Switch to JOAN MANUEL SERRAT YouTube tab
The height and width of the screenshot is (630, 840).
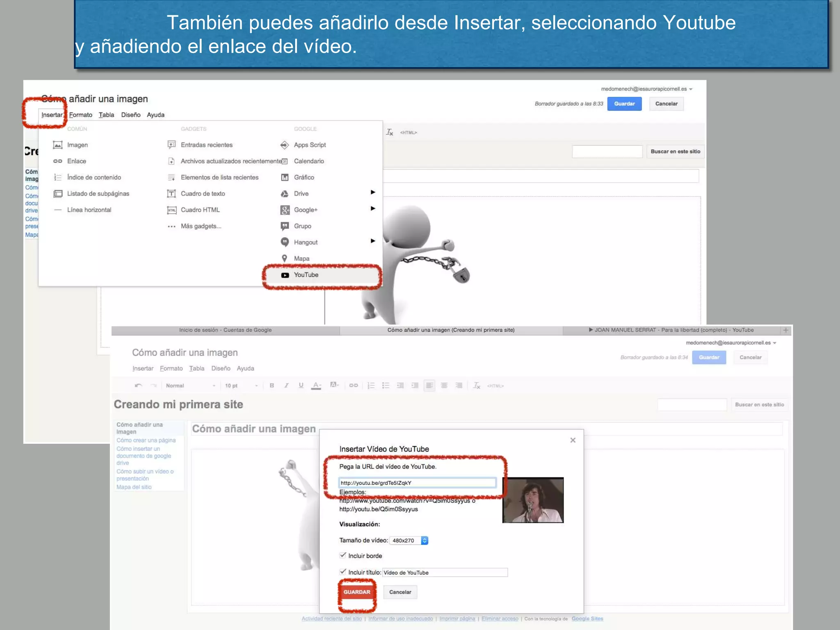coord(671,330)
